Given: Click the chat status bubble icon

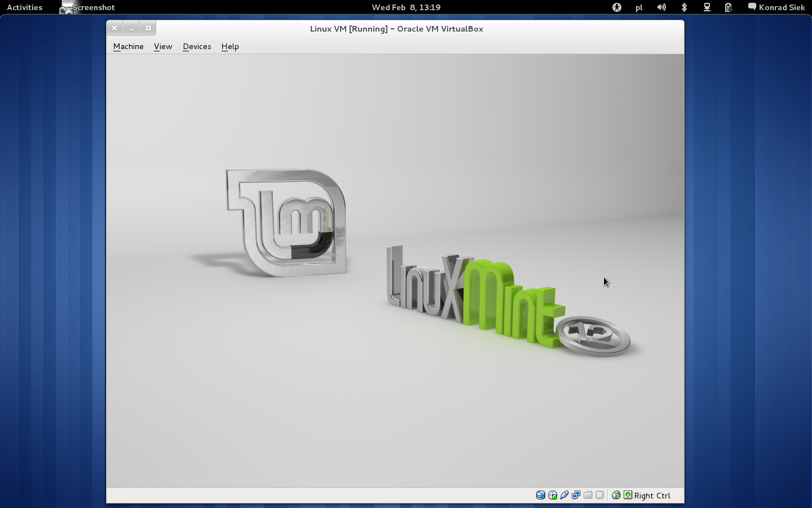Looking at the screenshot, I should click(x=752, y=7).
